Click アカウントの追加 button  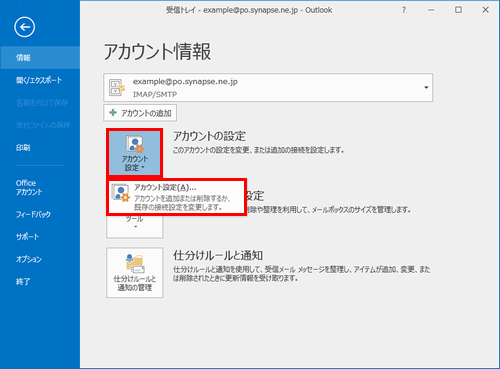[x=140, y=113]
